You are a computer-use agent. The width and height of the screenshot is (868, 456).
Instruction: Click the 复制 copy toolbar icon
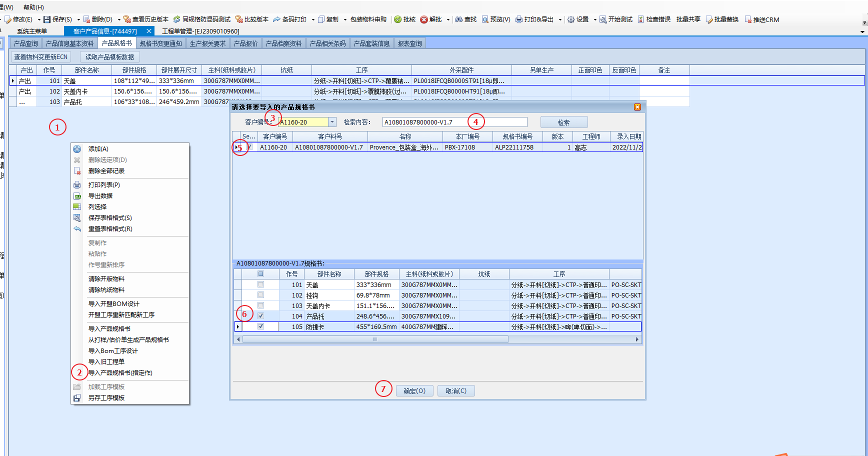click(321, 19)
